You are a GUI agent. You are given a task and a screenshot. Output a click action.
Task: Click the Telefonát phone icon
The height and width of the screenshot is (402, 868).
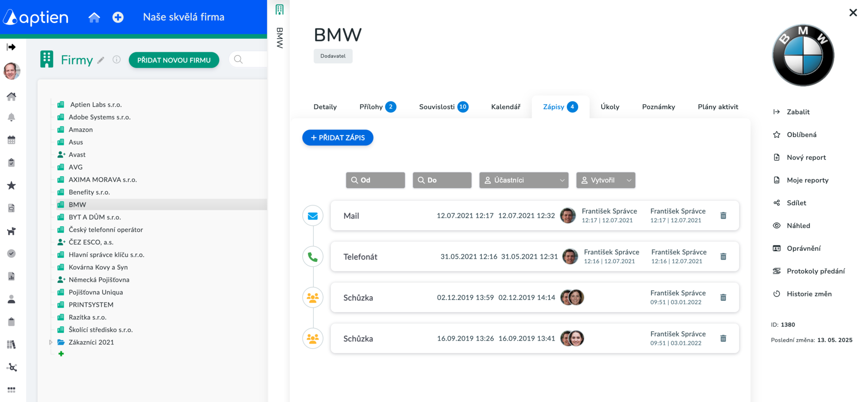click(313, 257)
